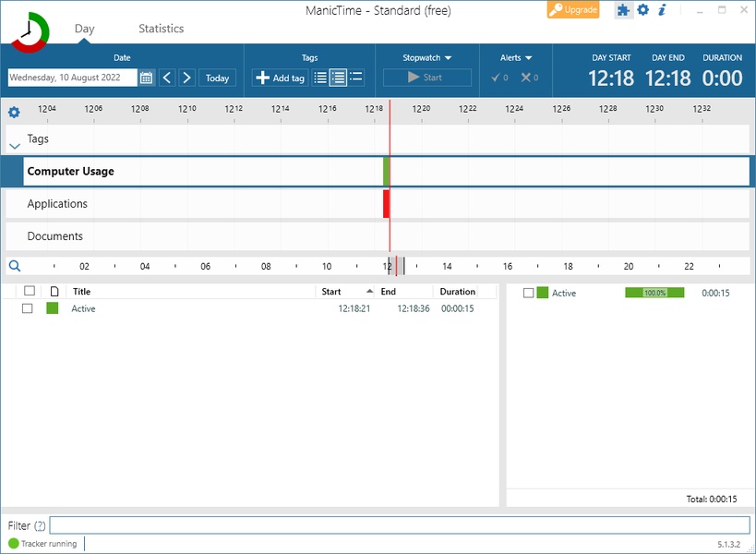Switch to the Day tab
The image size is (756, 554).
[x=85, y=29]
